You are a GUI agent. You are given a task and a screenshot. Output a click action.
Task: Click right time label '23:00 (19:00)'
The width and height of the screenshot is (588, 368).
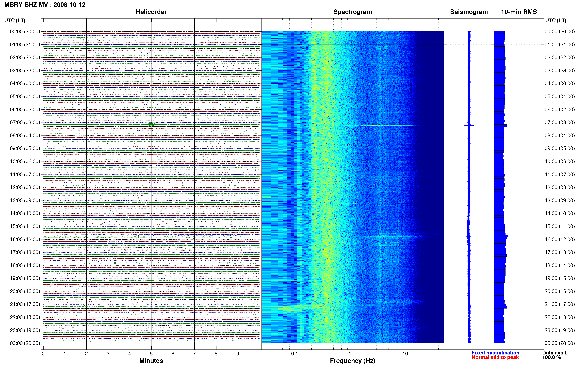[560, 330]
